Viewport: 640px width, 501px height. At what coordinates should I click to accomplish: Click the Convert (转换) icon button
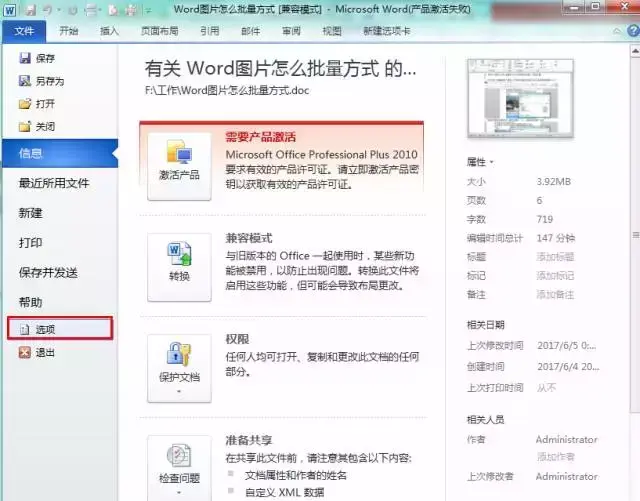179,267
